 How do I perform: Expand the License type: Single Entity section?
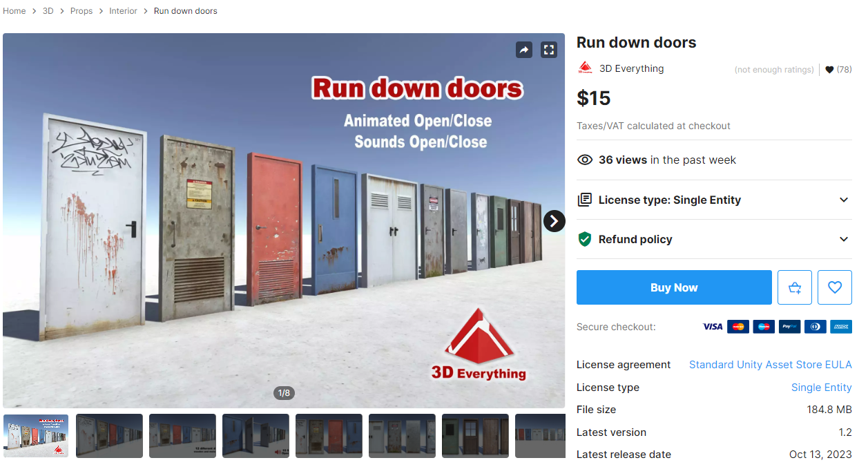pyautogui.click(x=714, y=200)
